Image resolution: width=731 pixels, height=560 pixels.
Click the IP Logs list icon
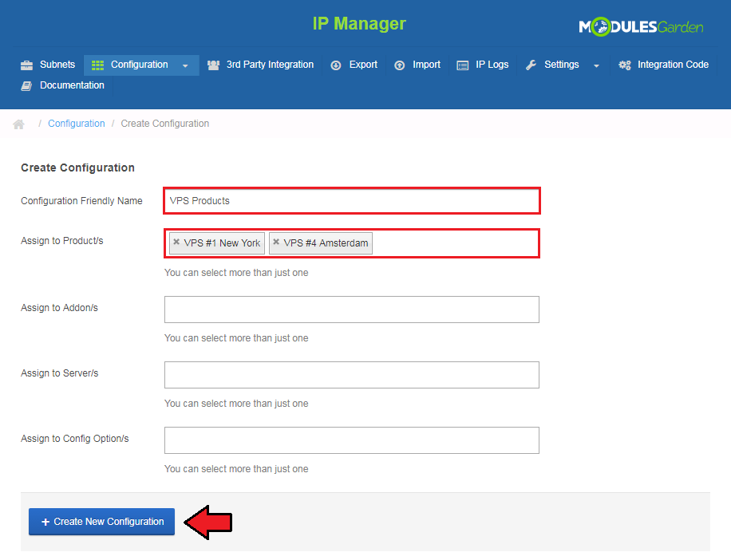pyautogui.click(x=463, y=65)
